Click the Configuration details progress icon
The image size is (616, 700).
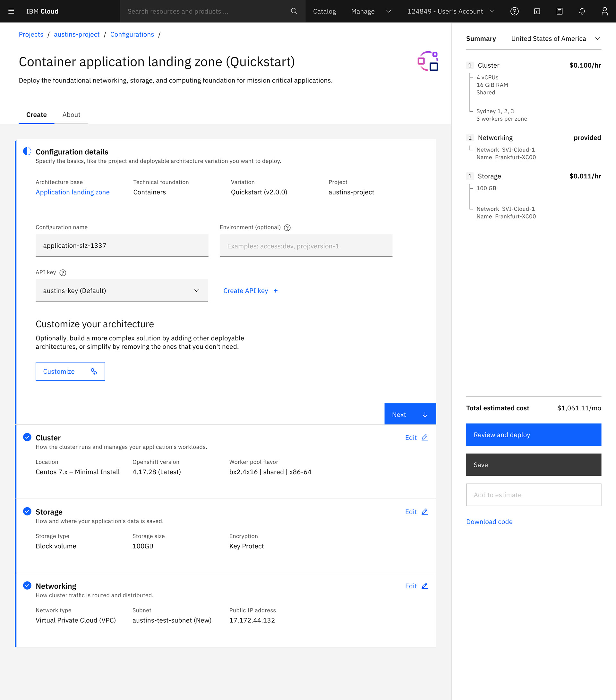coord(27,151)
